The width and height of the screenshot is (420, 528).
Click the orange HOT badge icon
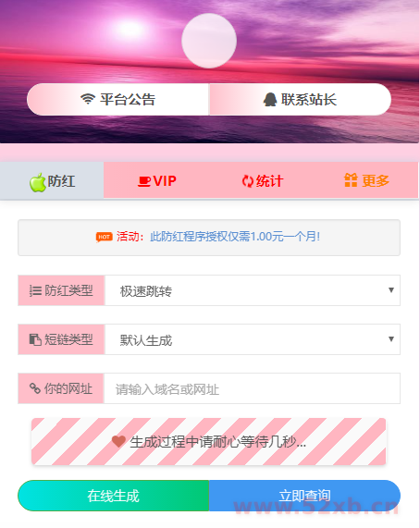pos(104,237)
